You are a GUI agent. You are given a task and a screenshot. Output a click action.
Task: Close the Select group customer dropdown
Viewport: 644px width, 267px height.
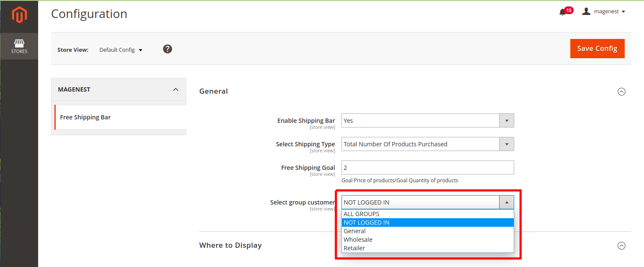(x=506, y=202)
